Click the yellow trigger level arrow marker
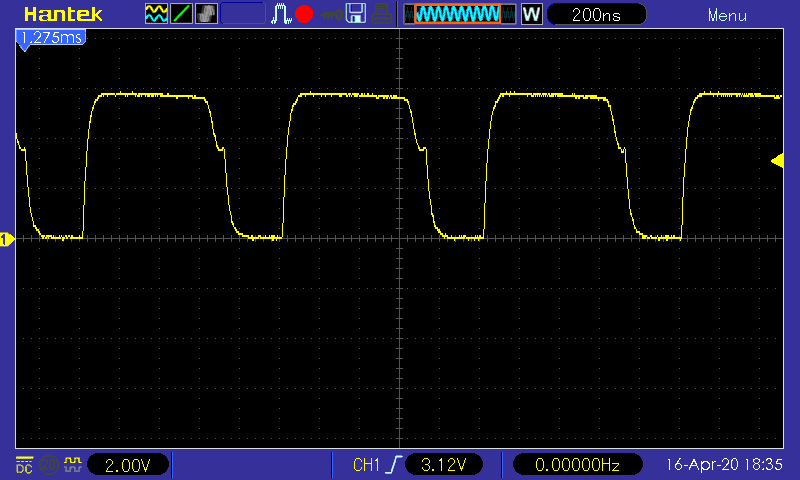This screenshot has height=480, width=800. [x=777, y=161]
